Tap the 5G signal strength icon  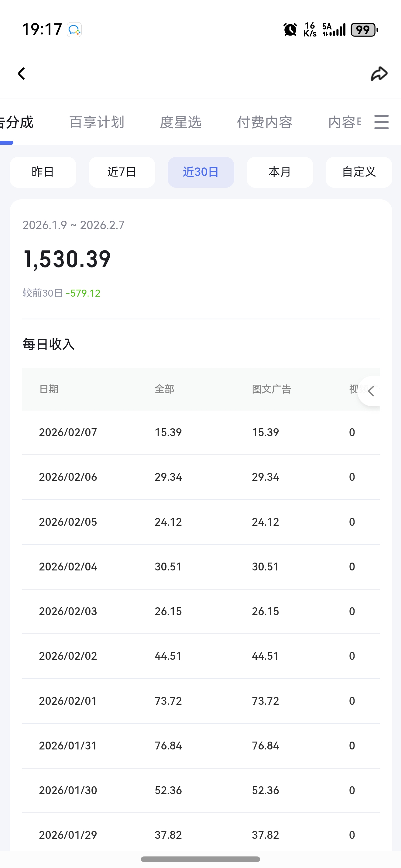click(x=334, y=30)
